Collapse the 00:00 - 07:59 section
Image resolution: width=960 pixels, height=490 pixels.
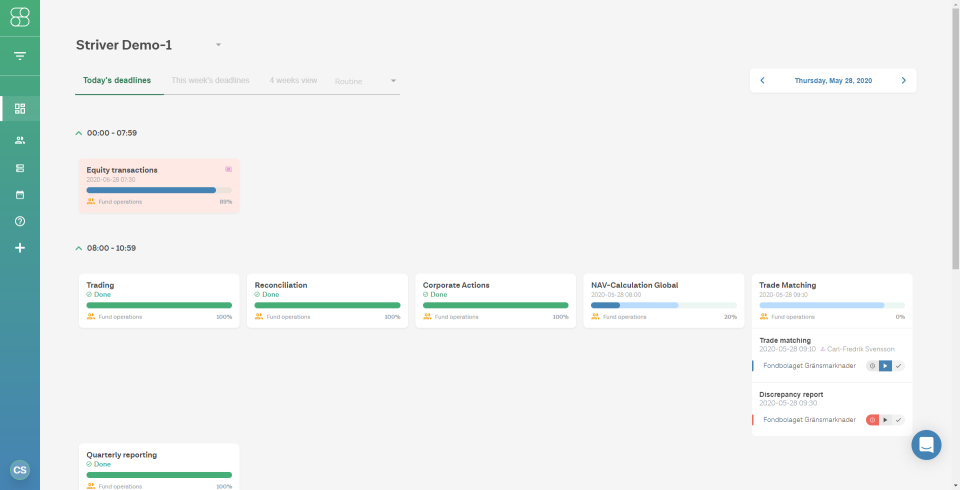click(x=78, y=133)
